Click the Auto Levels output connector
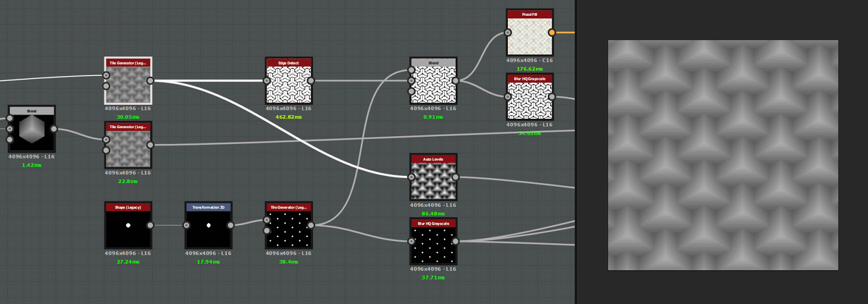The height and width of the screenshot is (304, 868). tap(455, 177)
